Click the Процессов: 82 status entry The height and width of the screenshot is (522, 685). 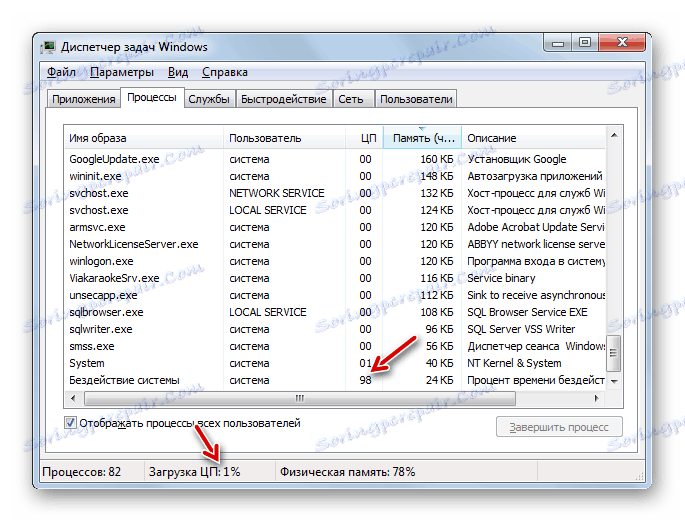coord(82,472)
